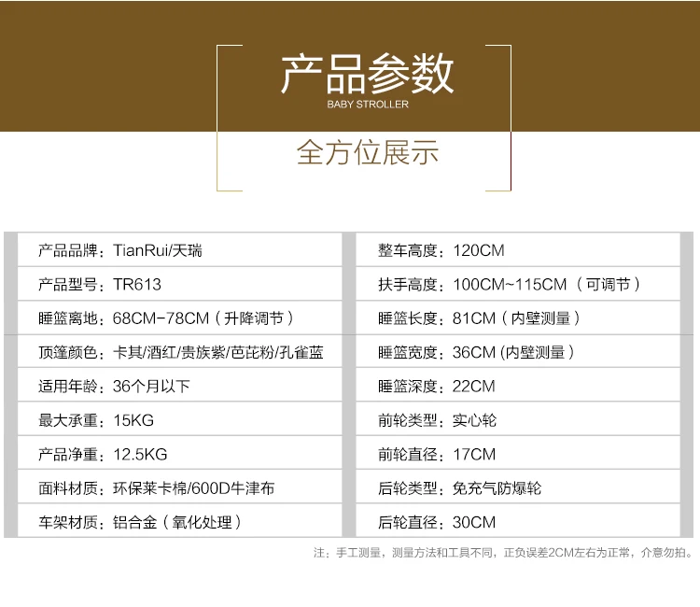Screen dimensions: 700x607
Task: Click the 产品参数 heading
Action: [367, 74]
